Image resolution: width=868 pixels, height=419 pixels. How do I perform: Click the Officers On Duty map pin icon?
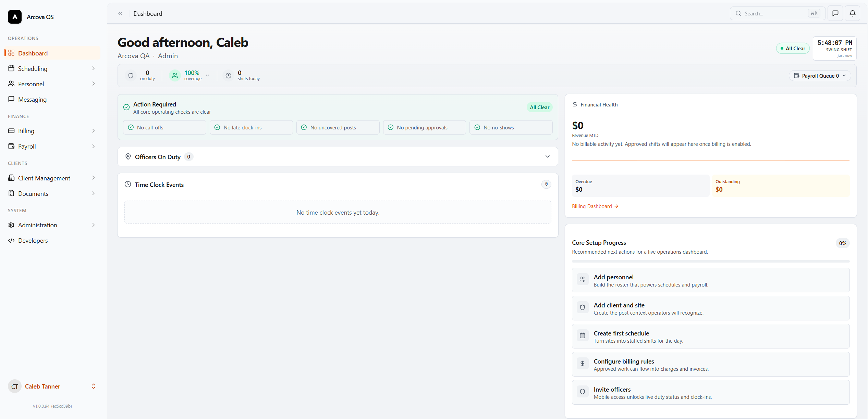128,156
